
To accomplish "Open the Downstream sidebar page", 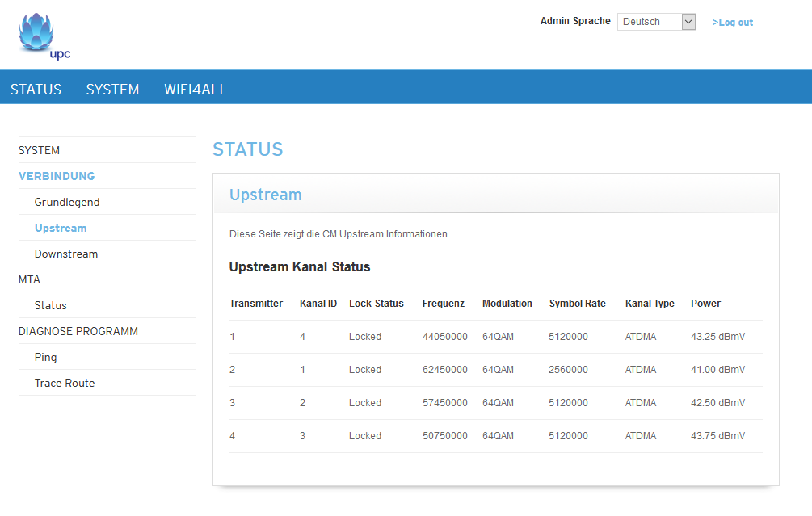I will pyautogui.click(x=65, y=254).
